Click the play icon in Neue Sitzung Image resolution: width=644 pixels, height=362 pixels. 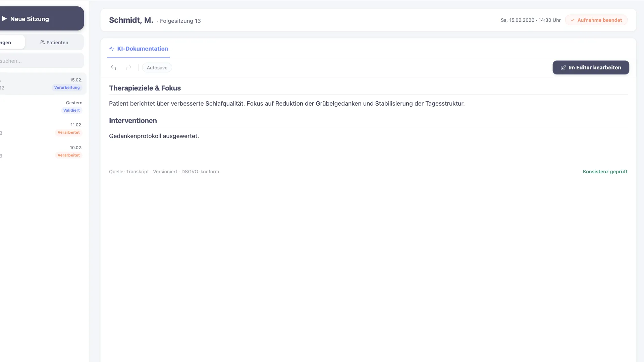tap(4, 19)
